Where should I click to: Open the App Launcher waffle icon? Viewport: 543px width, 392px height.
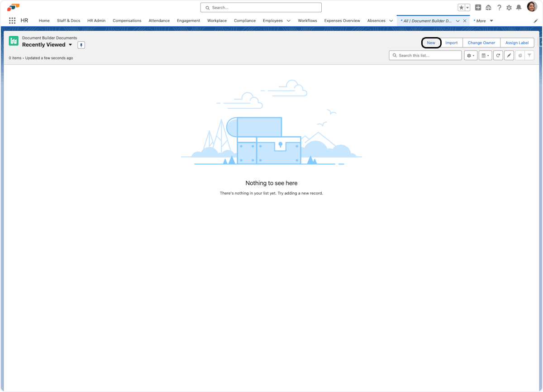12,20
